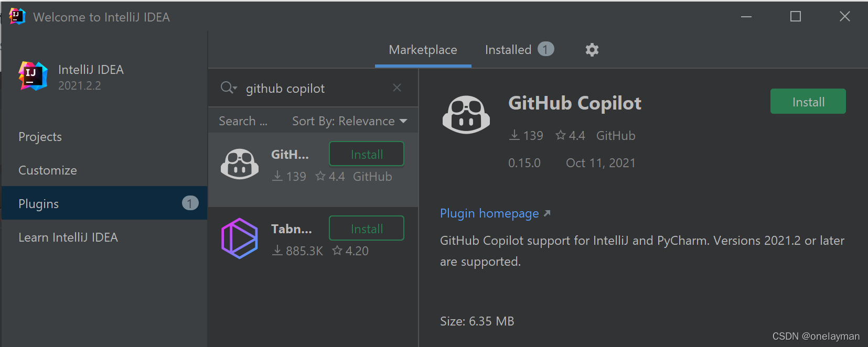
Task: Click the 885.3K downloads value
Action: (x=305, y=251)
